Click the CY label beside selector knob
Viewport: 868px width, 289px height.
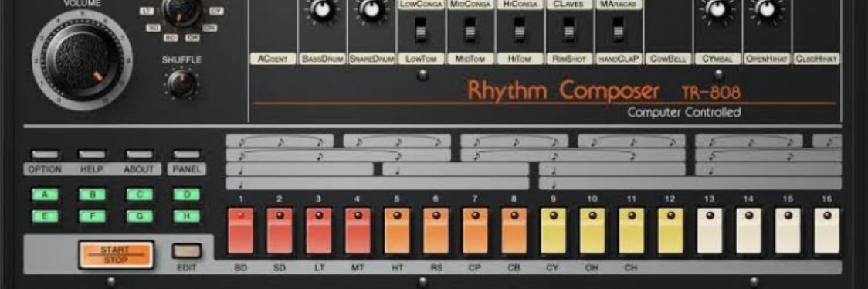[x=216, y=11]
